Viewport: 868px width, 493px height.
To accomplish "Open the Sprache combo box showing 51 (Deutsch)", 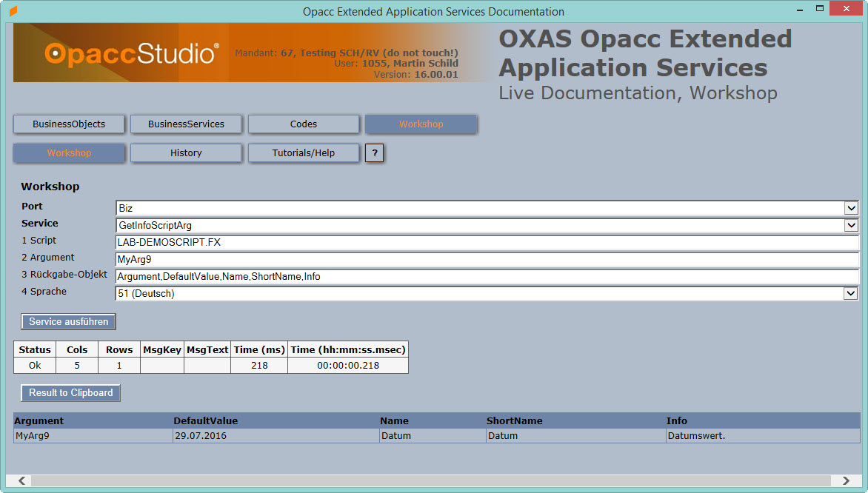I will [x=487, y=293].
